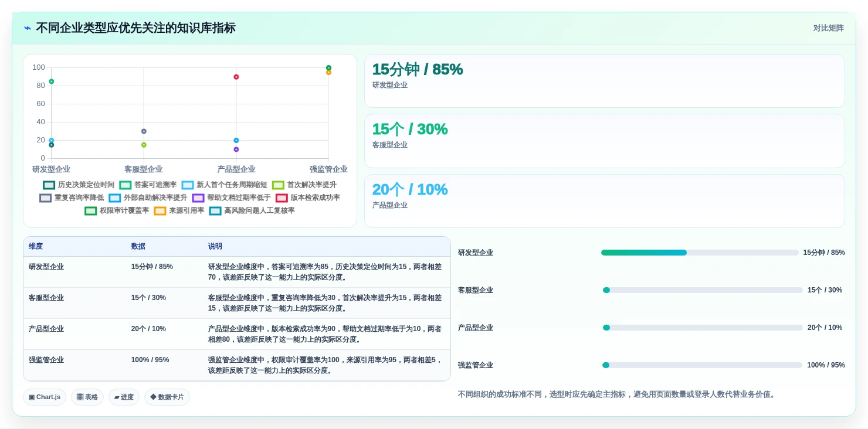
Task: Click the Chart.js chip
Action: (x=45, y=397)
